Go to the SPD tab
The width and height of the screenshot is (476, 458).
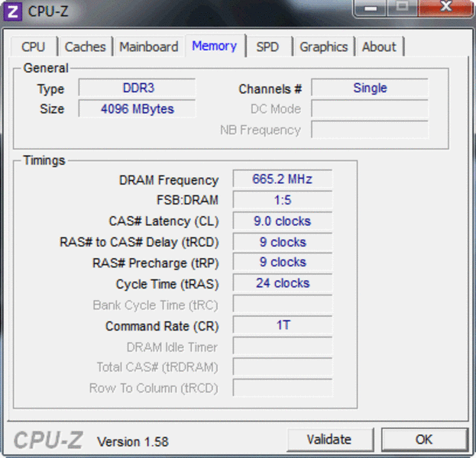pos(268,47)
